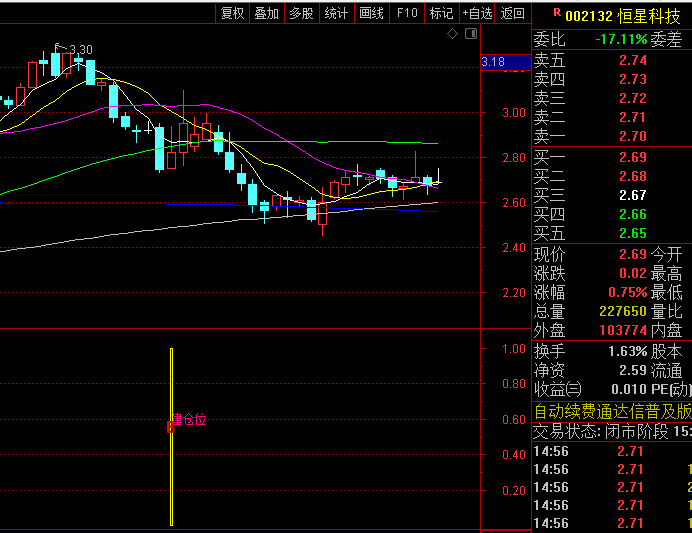The image size is (692, 533).
Task: Select the 收益(三) value 0.010
Action: tap(629, 389)
